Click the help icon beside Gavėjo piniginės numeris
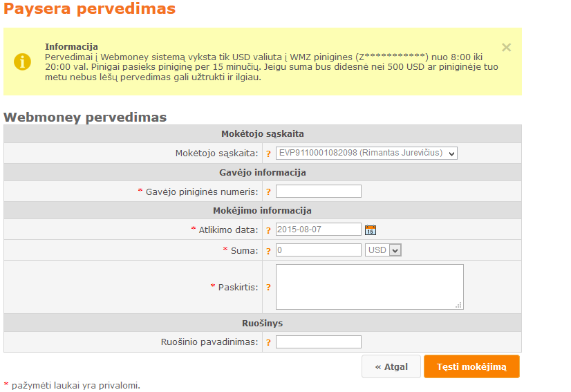The width and height of the screenshot is (571, 392). 268,192
